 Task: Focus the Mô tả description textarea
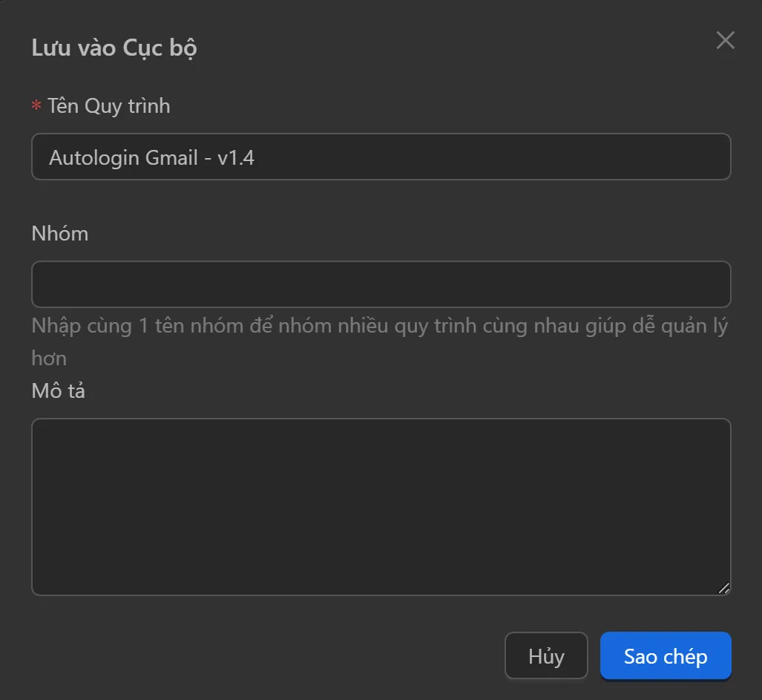pos(381,505)
